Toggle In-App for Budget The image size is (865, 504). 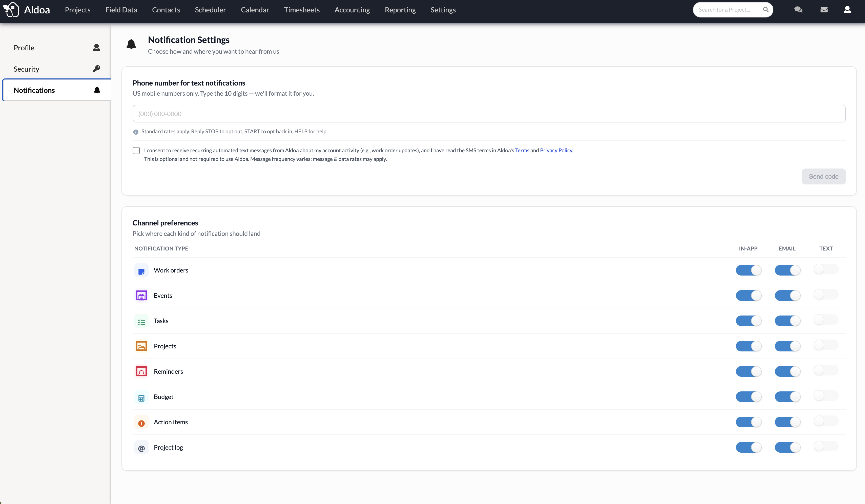click(x=749, y=397)
